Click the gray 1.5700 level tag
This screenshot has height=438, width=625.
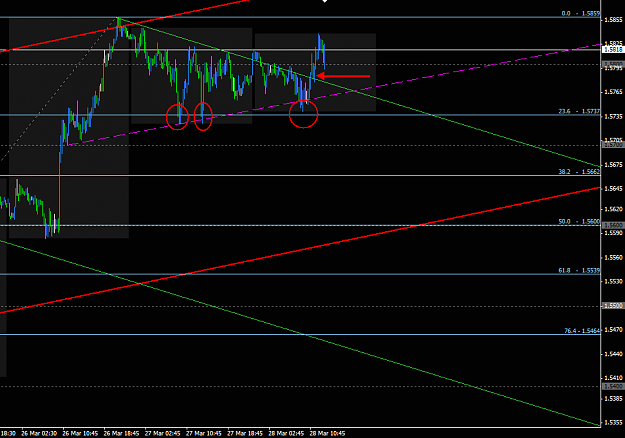pos(613,145)
